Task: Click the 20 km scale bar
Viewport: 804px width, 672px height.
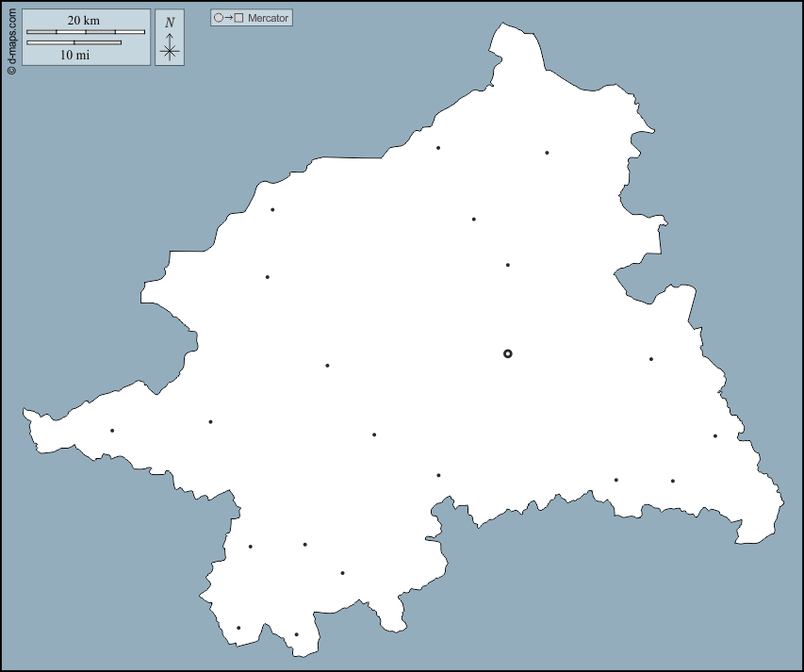Action: 85,32
